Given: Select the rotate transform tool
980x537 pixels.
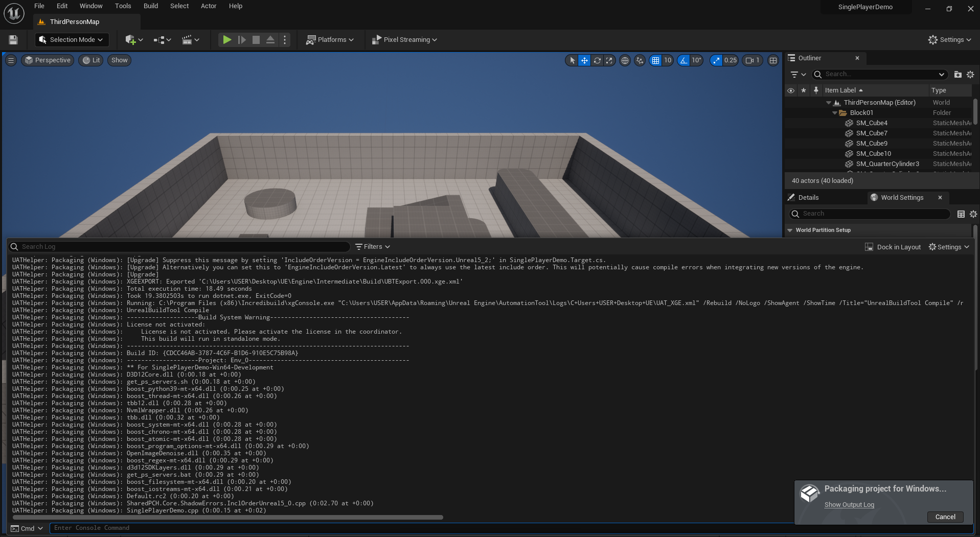Looking at the screenshot, I should click(x=597, y=60).
